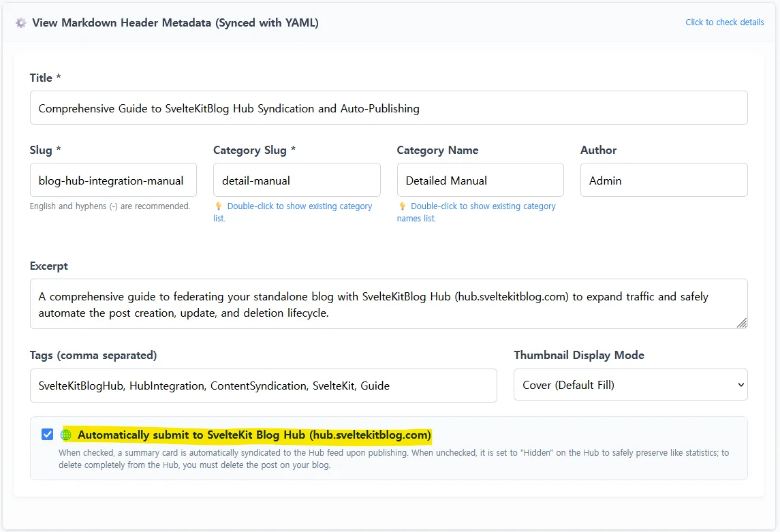This screenshot has height=532, width=780.
Task: Click the 'When checked, a summary card' description text
Action: (x=394, y=459)
